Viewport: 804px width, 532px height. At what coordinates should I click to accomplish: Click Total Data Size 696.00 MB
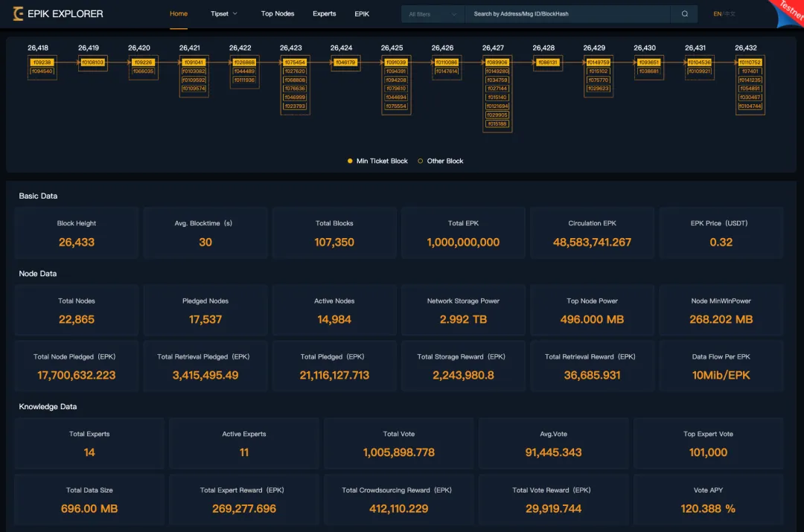[x=89, y=508]
